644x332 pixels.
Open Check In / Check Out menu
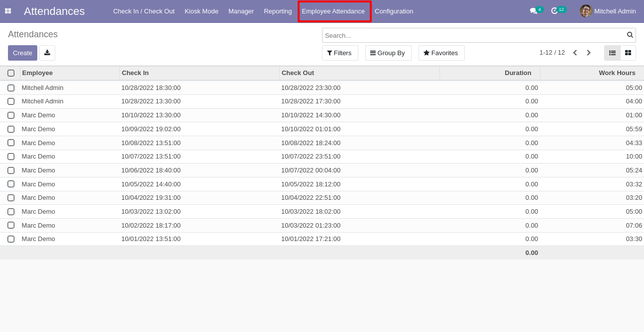[x=144, y=11]
